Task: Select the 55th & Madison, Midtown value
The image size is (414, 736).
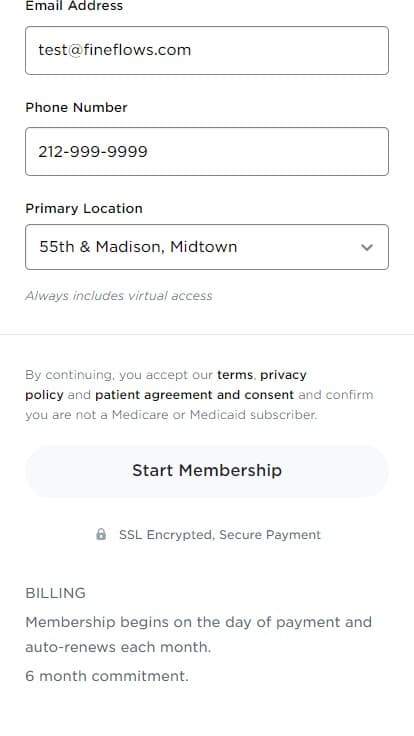Action: 138,247
